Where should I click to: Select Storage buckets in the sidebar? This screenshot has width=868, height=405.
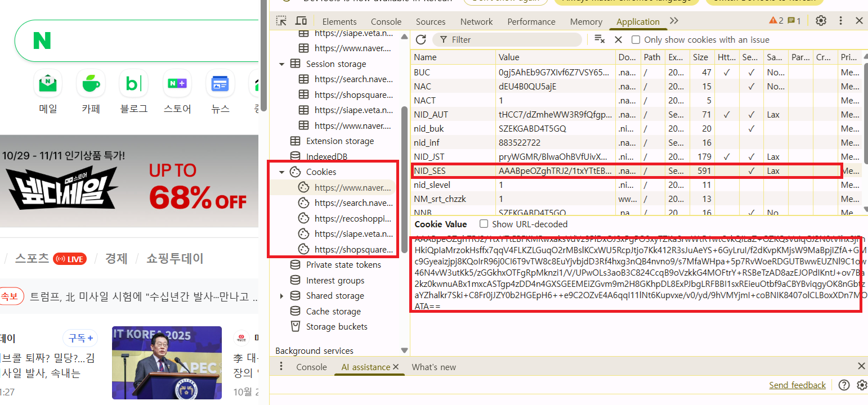pyautogui.click(x=337, y=326)
